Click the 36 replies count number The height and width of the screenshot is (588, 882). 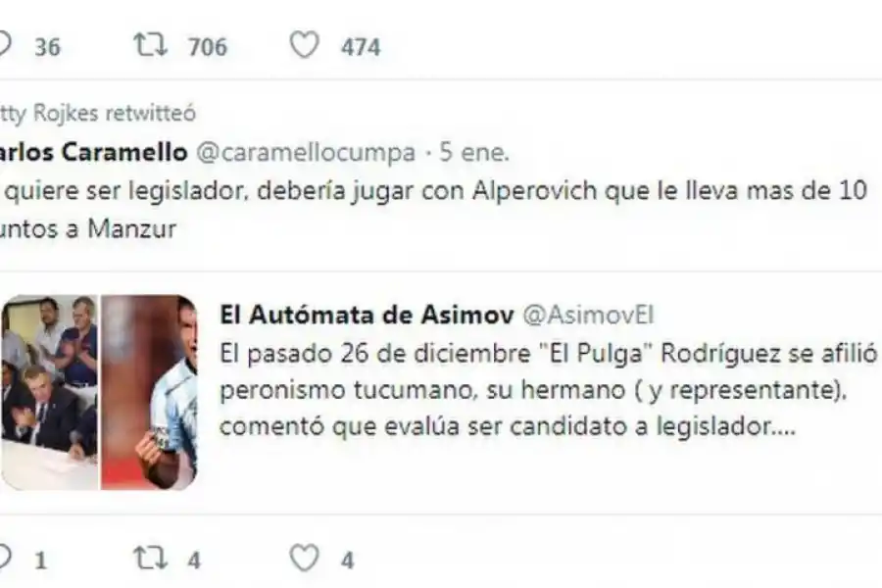(x=47, y=47)
